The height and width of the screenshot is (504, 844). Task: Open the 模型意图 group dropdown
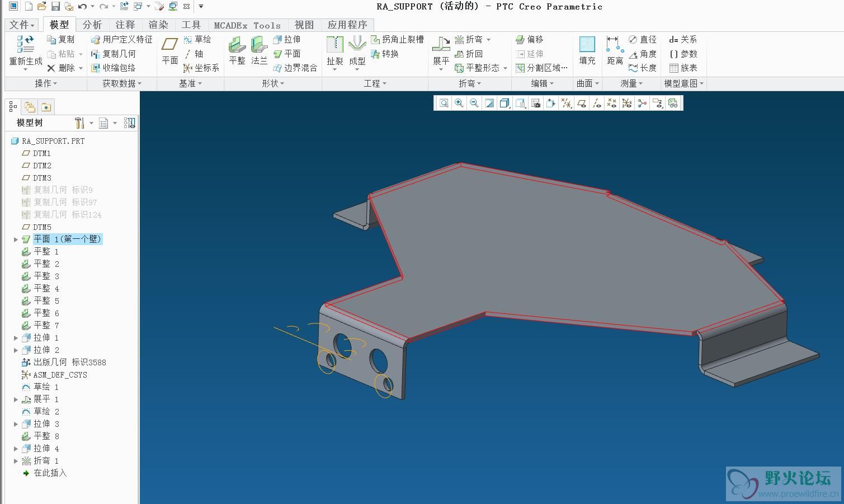tap(683, 83)
